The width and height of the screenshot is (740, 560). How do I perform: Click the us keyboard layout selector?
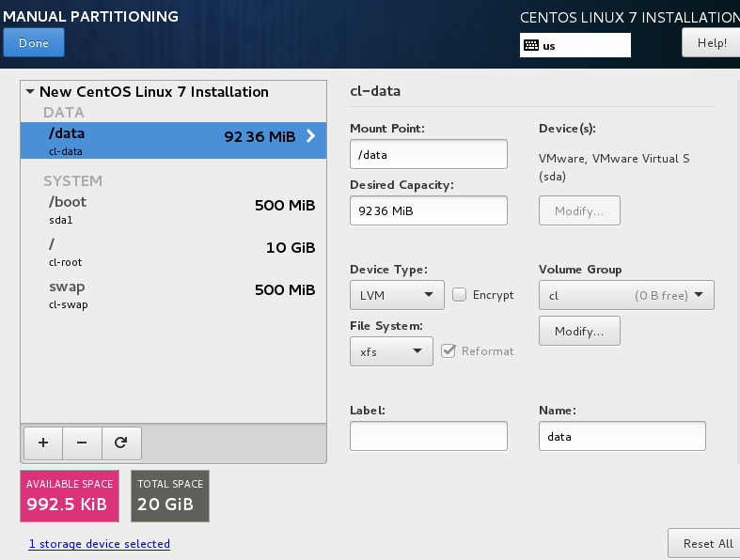pos(575,45)
